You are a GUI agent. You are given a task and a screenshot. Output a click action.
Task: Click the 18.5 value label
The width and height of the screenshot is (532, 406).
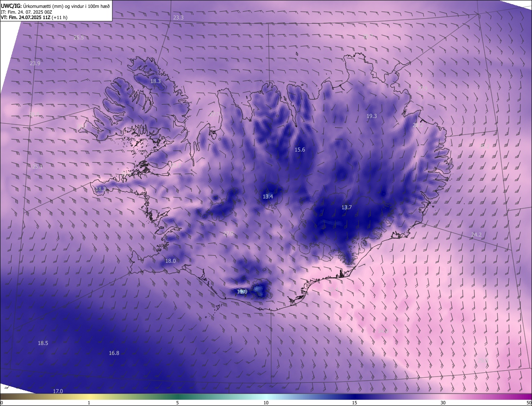coord(43,343)
